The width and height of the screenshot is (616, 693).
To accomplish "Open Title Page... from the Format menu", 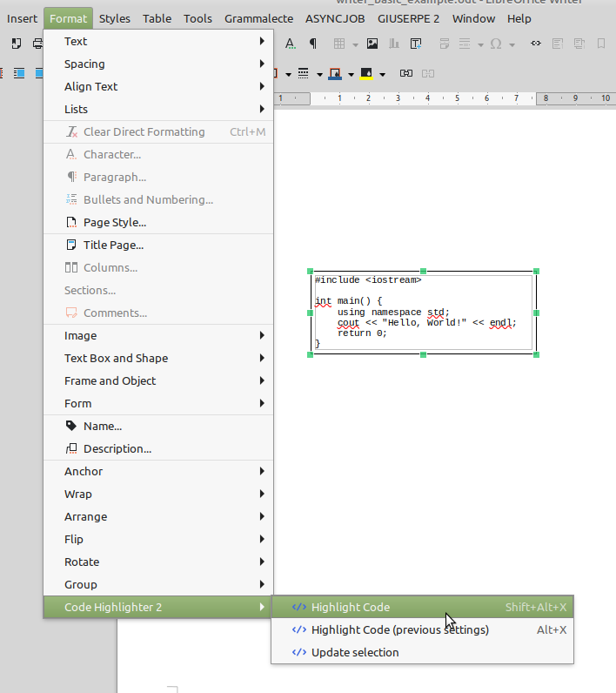I will [x=113, y=245].
